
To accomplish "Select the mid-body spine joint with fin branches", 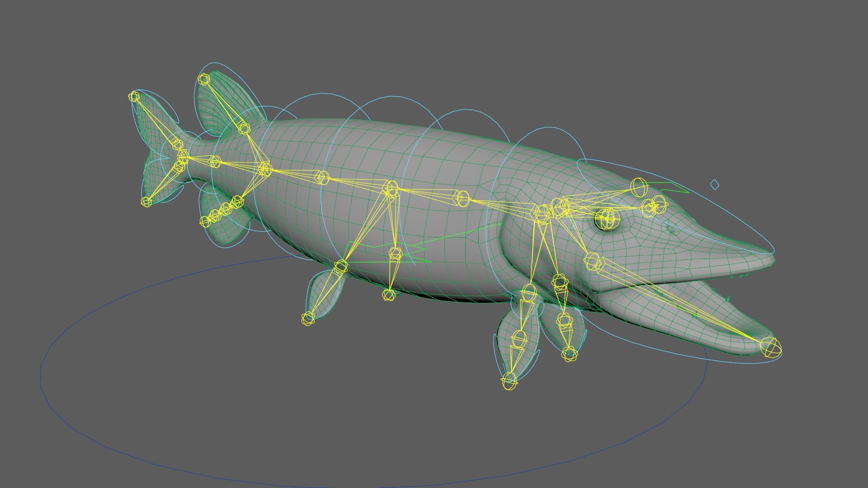I will (x=392, y=189).
